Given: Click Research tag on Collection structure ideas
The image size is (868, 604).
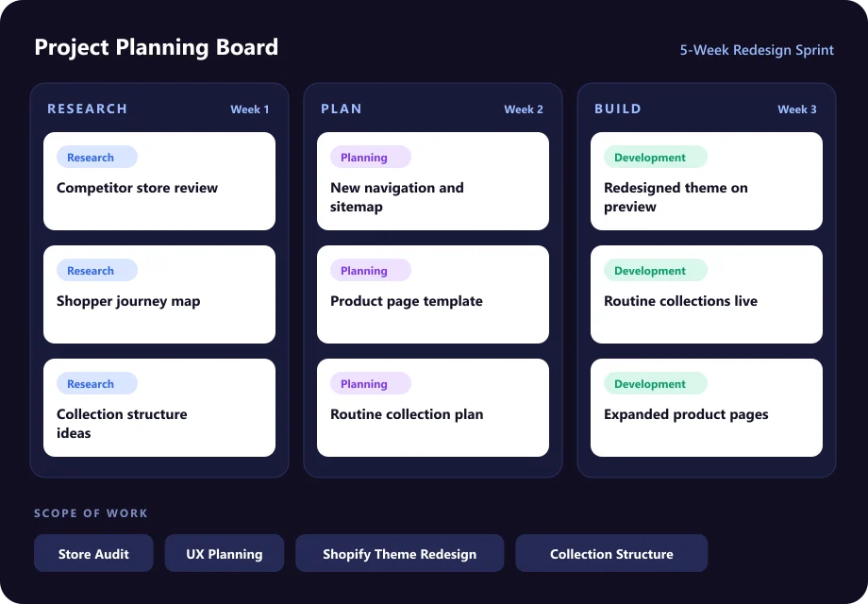Looking at the screenshot, I should 97,383.
